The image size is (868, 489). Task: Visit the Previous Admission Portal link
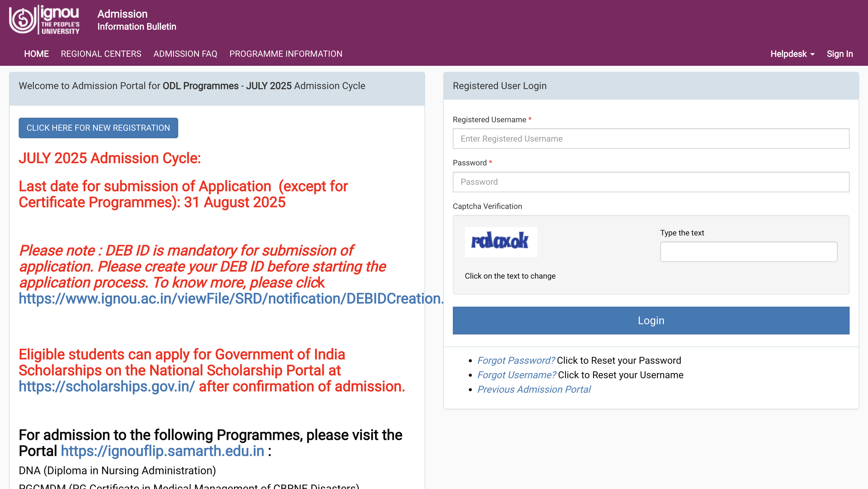click(534, 389)
